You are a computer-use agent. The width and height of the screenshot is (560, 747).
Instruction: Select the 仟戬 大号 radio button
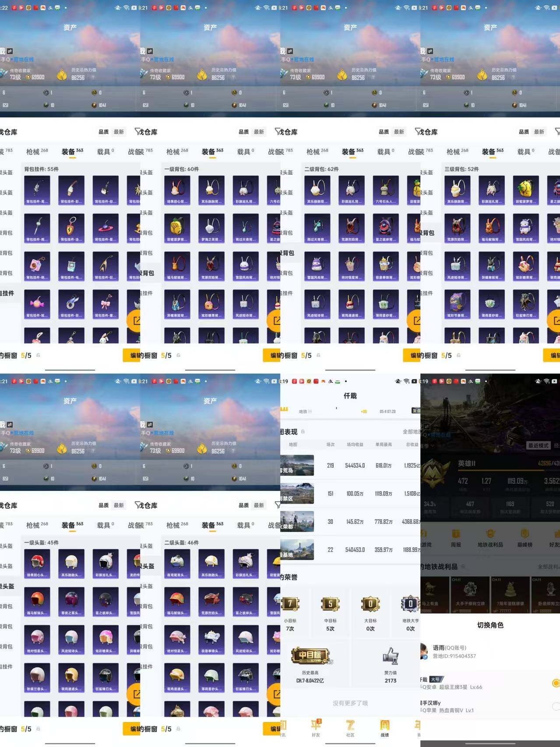pos(556,683)
